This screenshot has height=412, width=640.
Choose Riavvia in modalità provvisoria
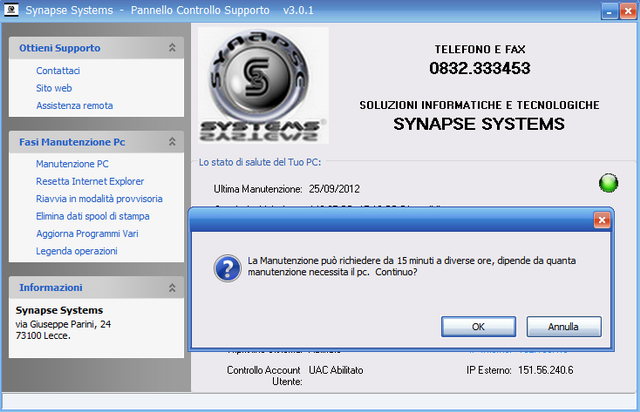(99, 199)
